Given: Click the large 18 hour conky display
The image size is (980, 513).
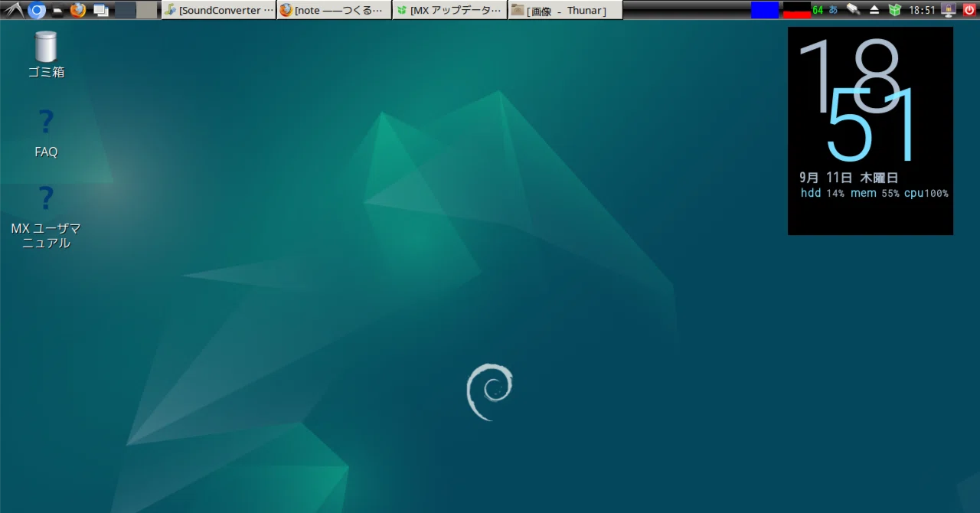Looking at the screenshot, I should coord(850,75).
